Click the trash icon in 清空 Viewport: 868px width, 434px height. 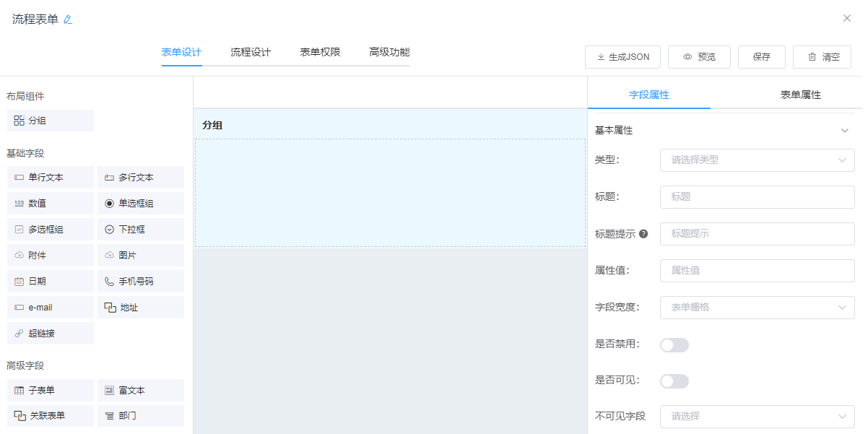812,57
